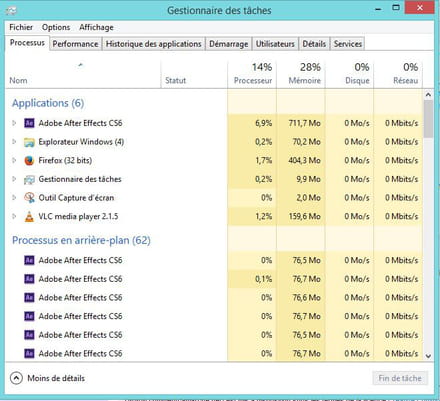Click the Task Manager title bar icon
This screenshot has width=440, height=401.
tap(11, 10)
